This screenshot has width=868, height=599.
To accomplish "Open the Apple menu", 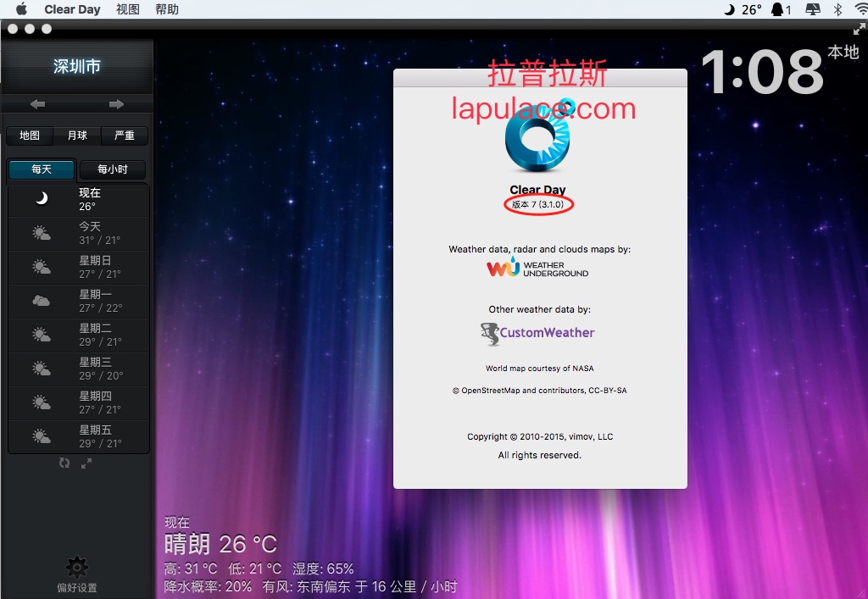I will pos(21,8).
